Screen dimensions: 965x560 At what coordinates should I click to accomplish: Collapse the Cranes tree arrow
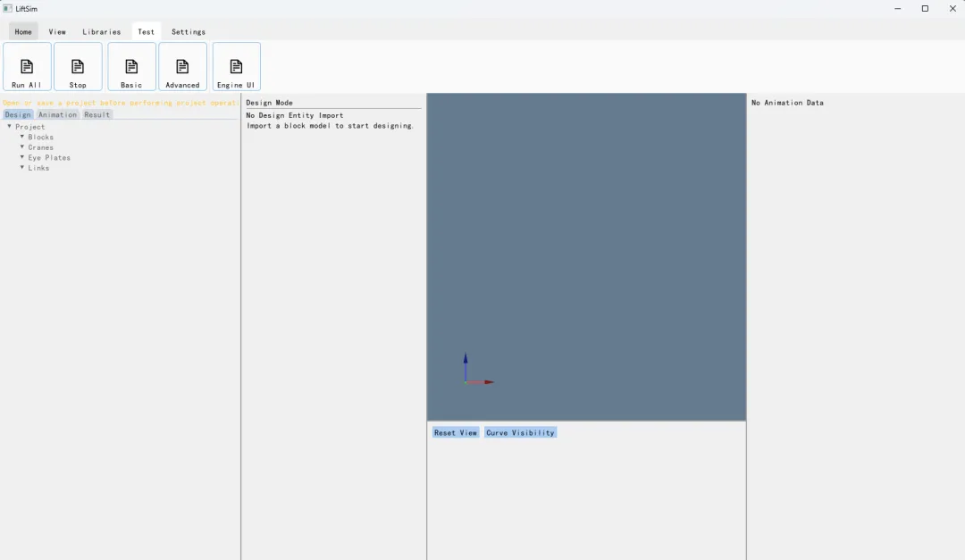pyautogui.click(x=22, y=147)
